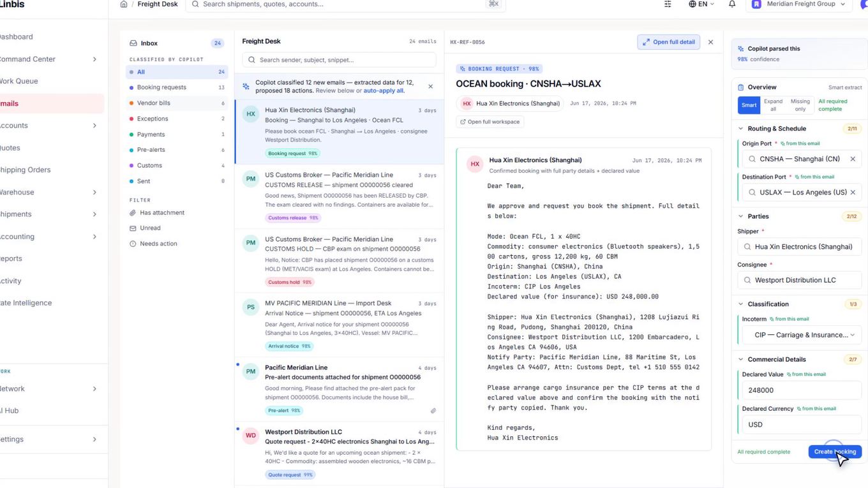Open the Pre-alert documents attached email
868x488 pixels.
click(x=339, y=390)
